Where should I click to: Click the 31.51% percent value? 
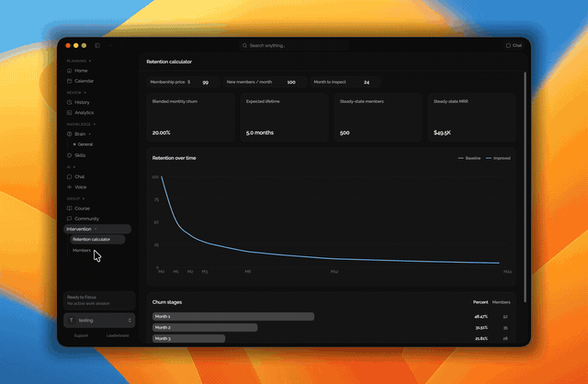tap(481, 328)
